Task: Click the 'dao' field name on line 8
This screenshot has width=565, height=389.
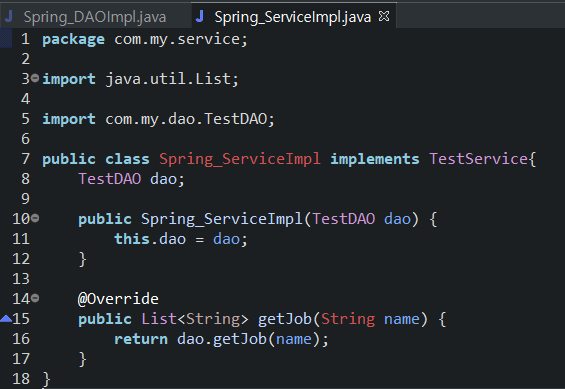Action: [x=163, y=179]
